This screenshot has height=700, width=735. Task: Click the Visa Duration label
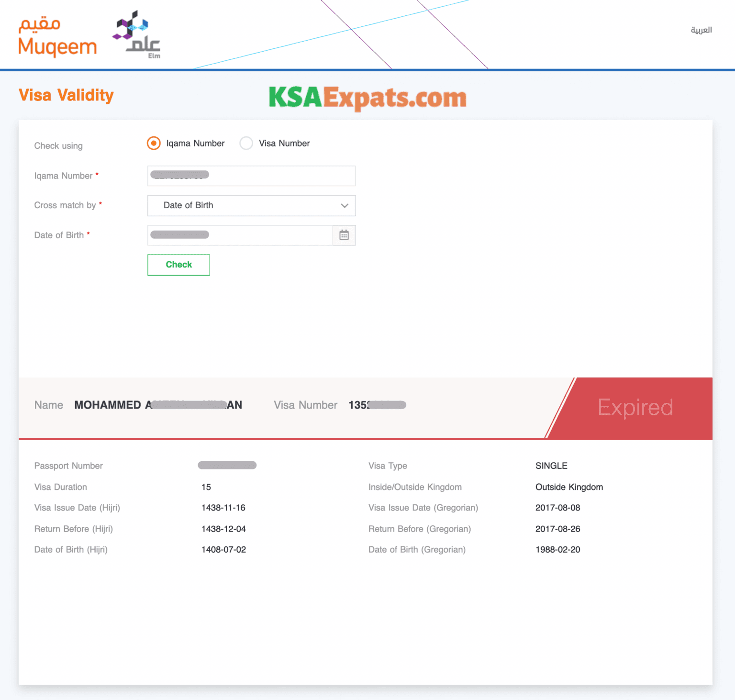click(61, 487)
